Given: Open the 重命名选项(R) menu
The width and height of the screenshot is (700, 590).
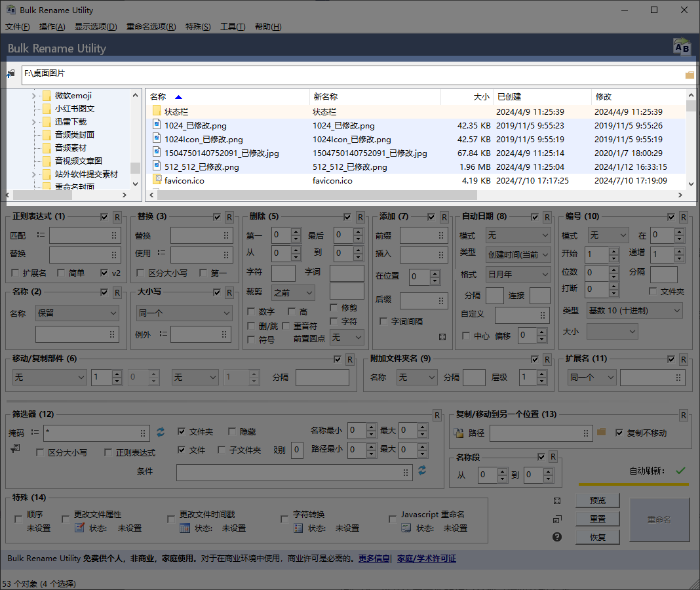Looking at the screenshot, I should tap(151, 27).
